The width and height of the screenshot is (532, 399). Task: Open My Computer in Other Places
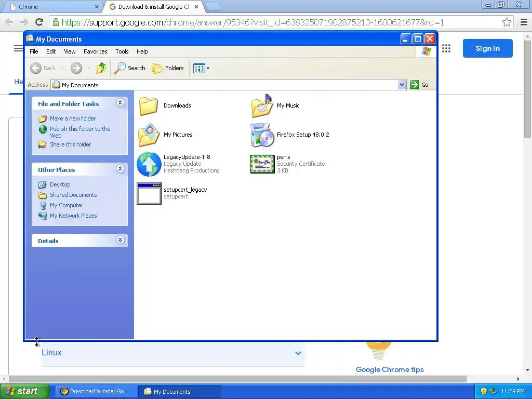pos(66,205)
